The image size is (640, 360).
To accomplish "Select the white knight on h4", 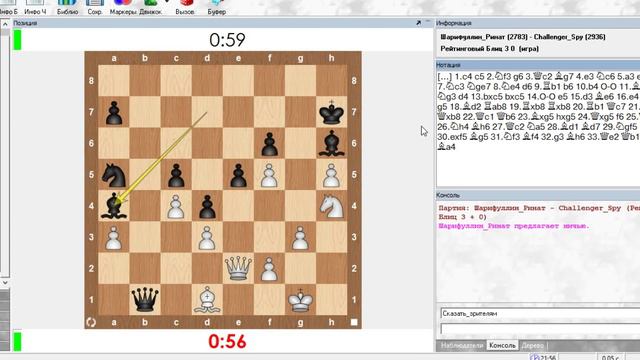I will (x=331, y=206).
